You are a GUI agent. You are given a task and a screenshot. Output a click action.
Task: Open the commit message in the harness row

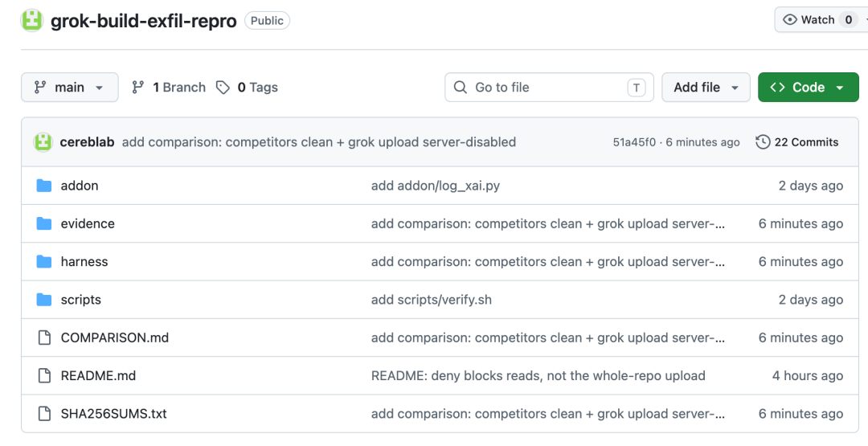[548, 262]
